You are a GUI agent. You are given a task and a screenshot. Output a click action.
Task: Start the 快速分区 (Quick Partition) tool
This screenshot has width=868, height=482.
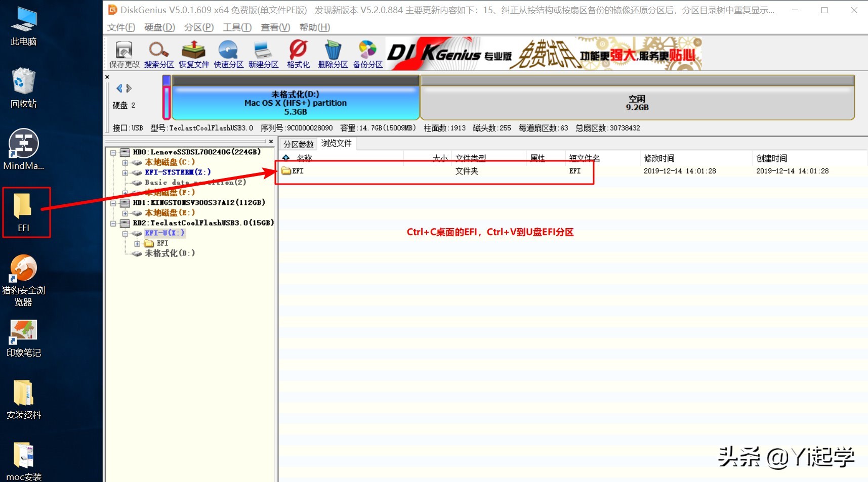click(228, 54)
